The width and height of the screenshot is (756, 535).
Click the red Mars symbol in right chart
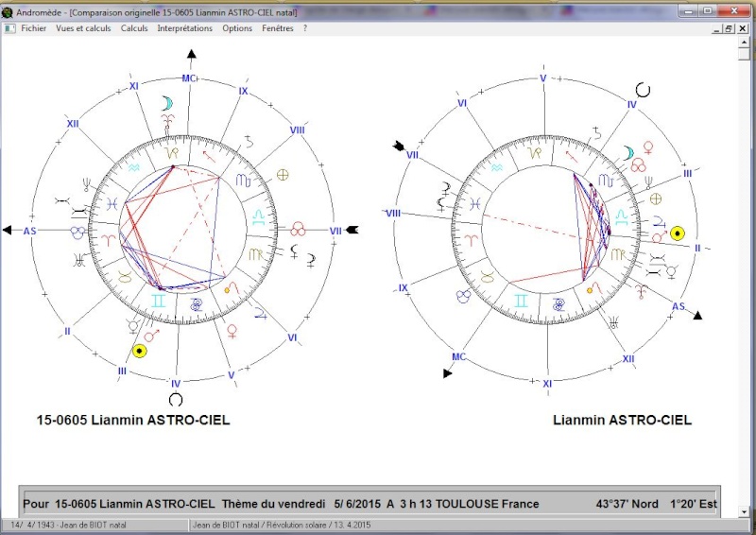click(660, 236)
